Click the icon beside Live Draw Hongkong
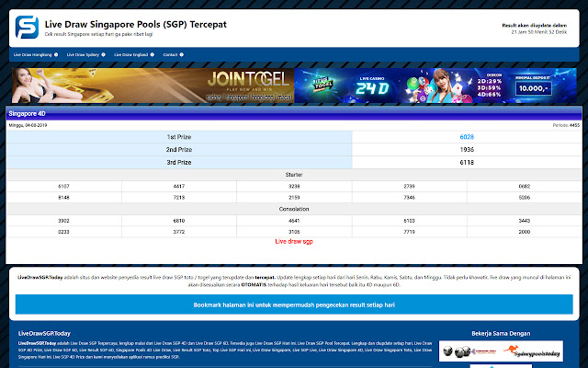Screen dimensions: 588x368 56,55
